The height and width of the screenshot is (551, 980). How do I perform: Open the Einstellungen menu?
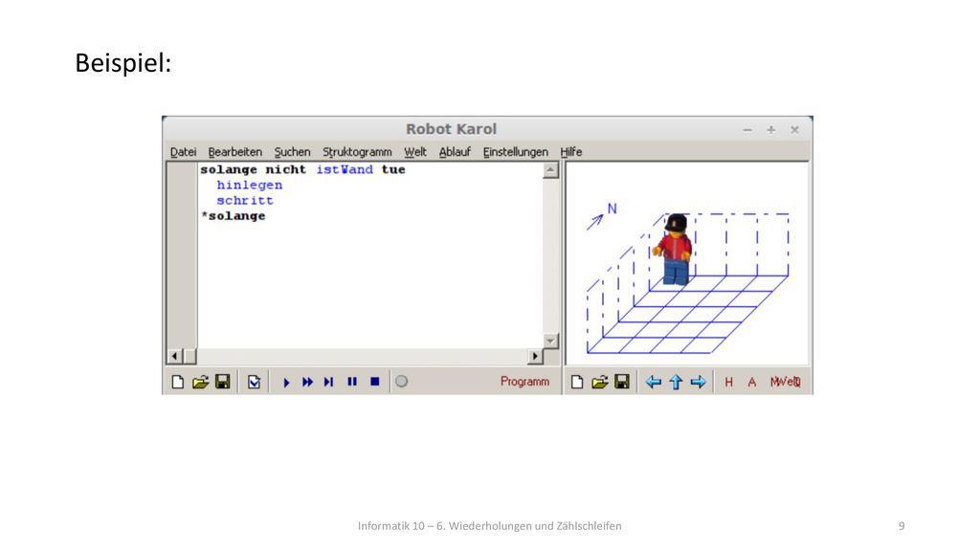[x=515, y=152]
